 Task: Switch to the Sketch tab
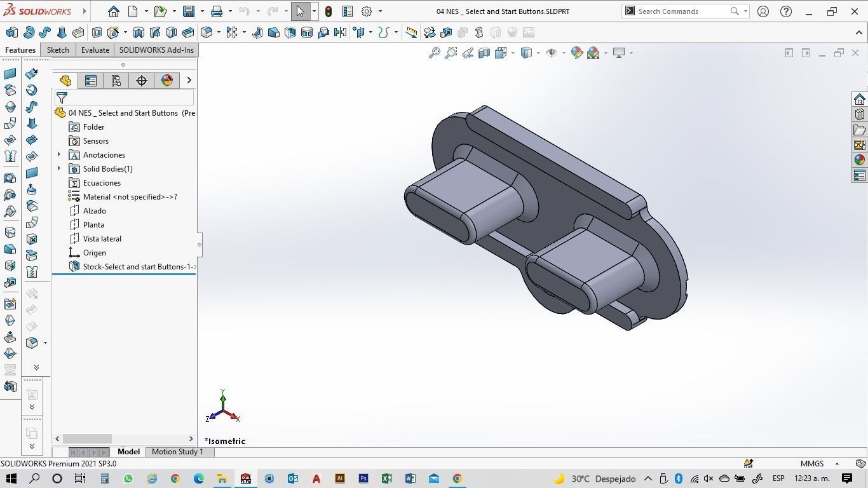tap(58, 50)
